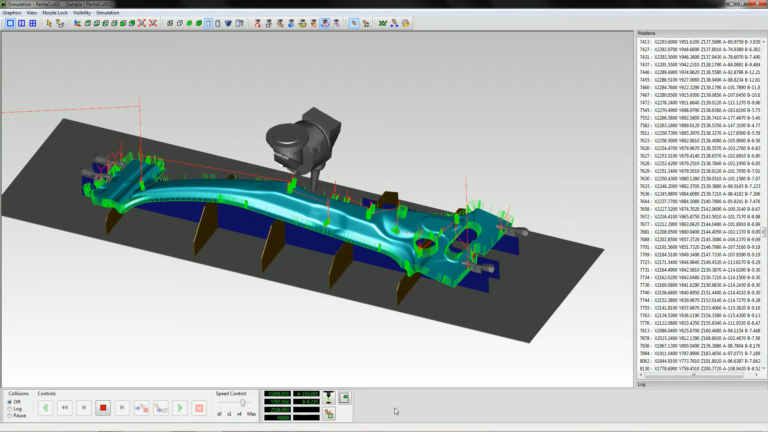Adjust the Speed Control slider handle
The width and height of the screenshot is (768, 432).
242,403
